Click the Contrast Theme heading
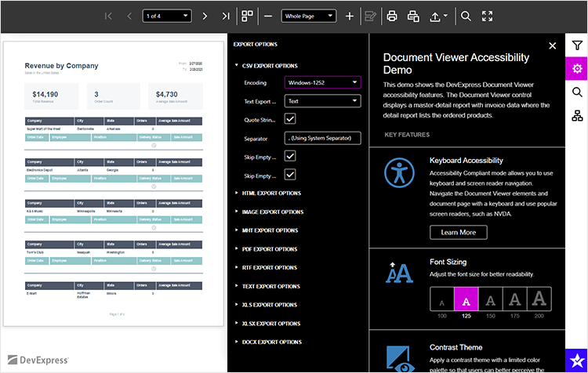 [456, 347]
